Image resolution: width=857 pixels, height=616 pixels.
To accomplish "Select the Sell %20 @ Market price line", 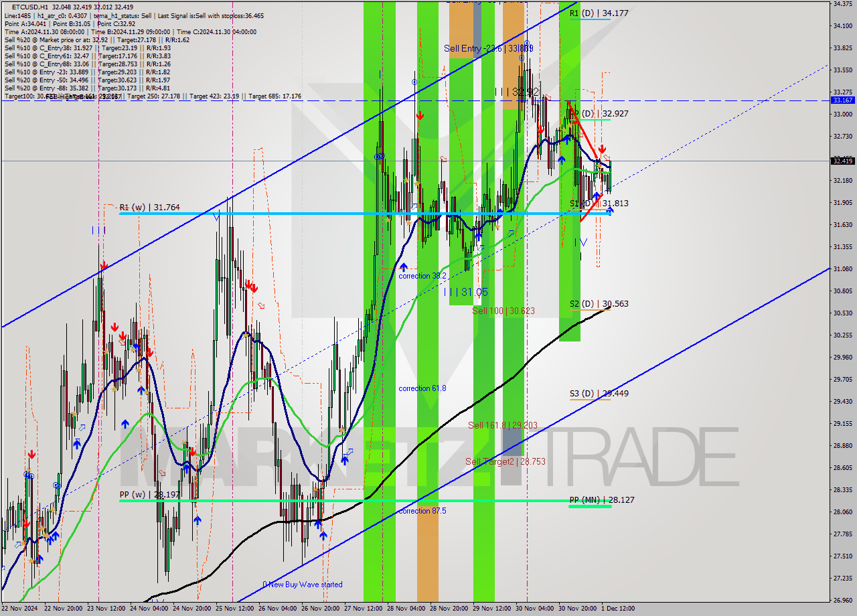I will [96, 40].
